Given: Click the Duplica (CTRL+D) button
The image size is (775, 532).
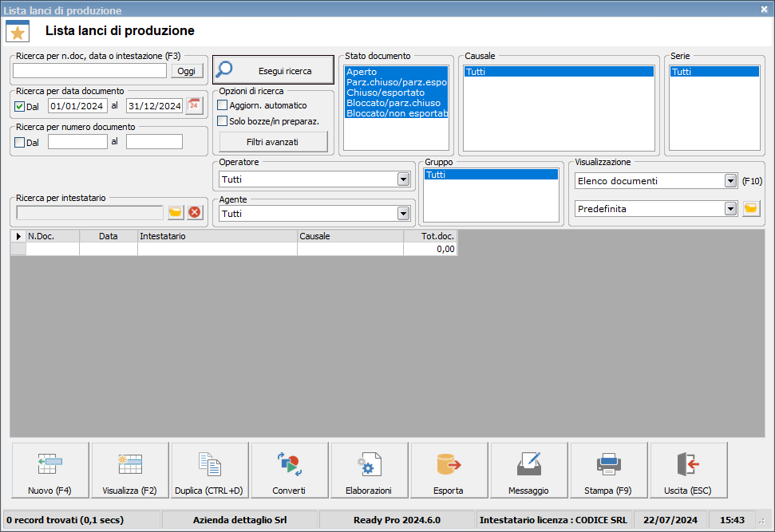Looking at the screenshot, I should click(209, 471).
